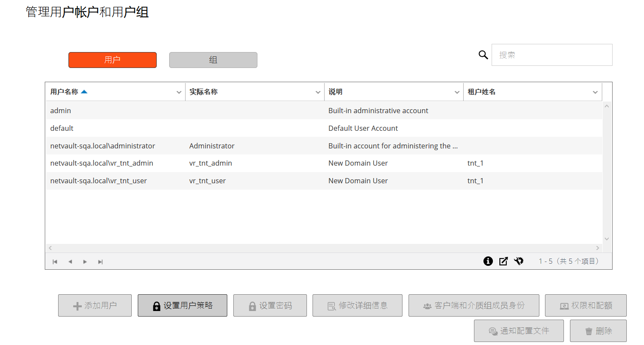Click the horizontal scrollbar track in the table
Screen dimensions: 644x345
pos(323,248)
